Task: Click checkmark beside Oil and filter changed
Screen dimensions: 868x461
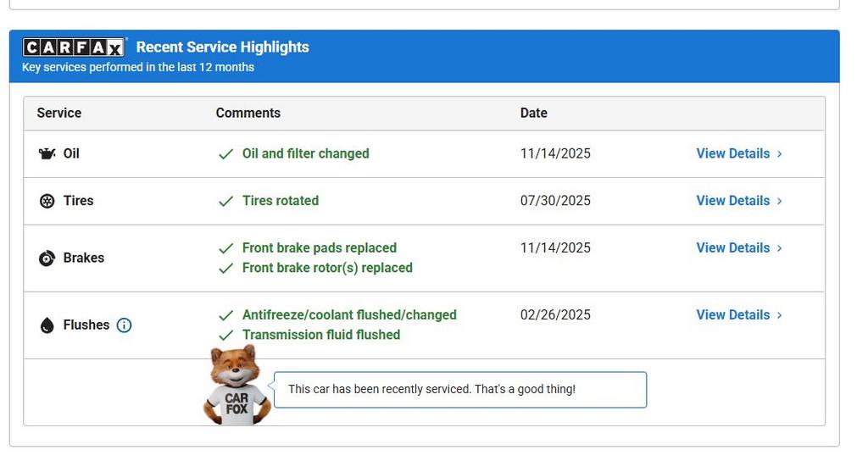Action: pyautogui.click(x=225, y=154)
